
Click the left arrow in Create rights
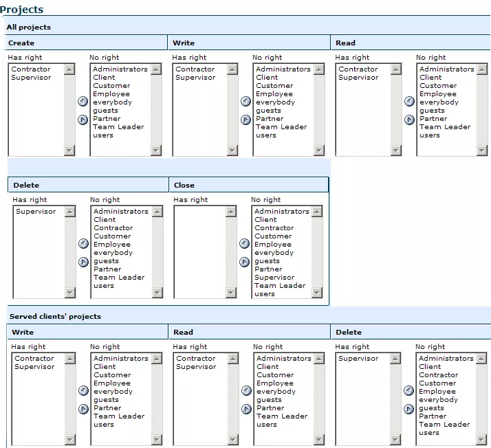pyautogui.click(x=83, y=102)
